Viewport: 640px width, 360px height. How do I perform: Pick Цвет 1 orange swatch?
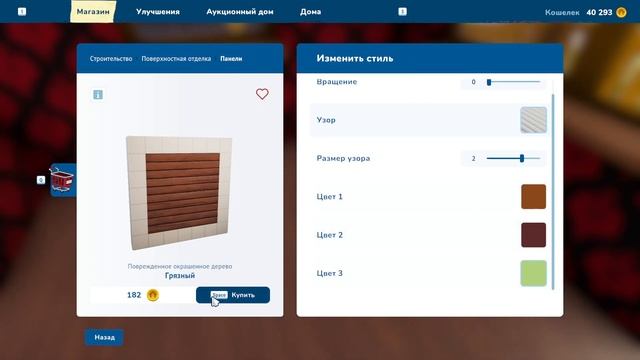(x=533, y=196)
